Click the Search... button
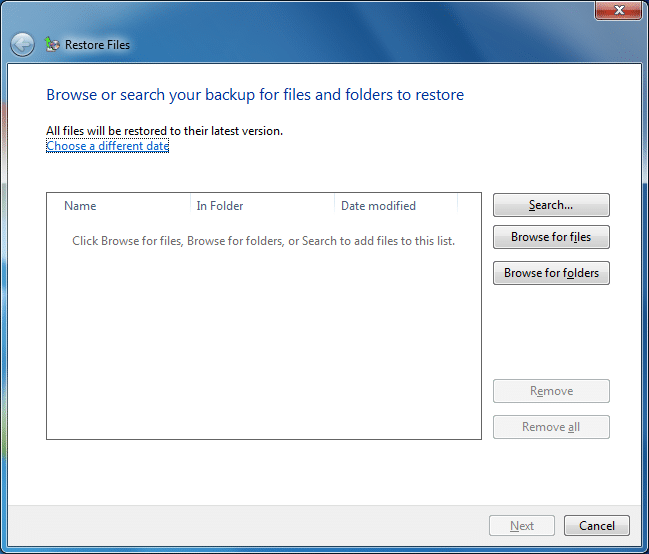 pos(551,205)
